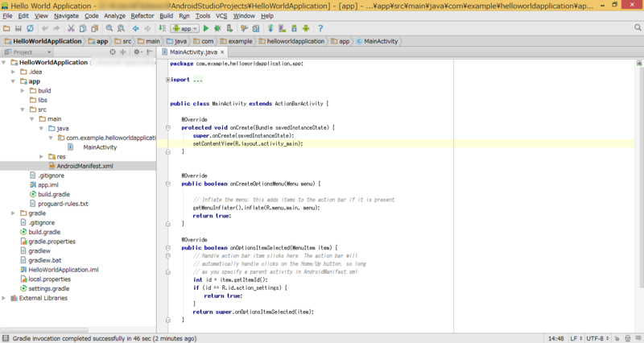
Task: Click the Paste clipboard icon
Action: point(94,28)
